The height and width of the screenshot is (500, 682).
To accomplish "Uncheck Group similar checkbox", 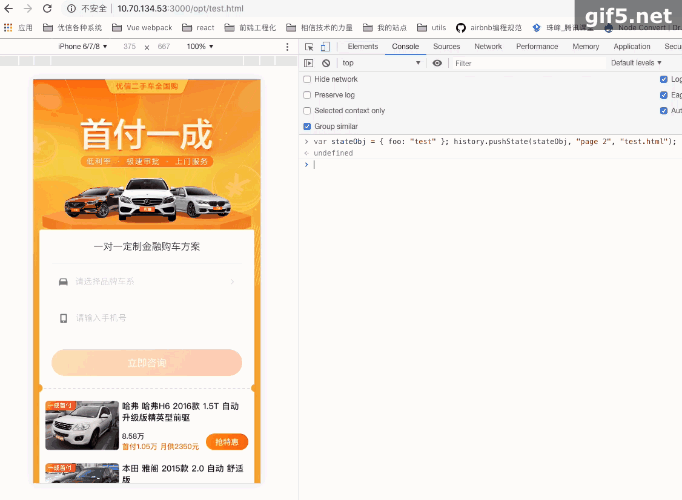I will pos(307,126).
